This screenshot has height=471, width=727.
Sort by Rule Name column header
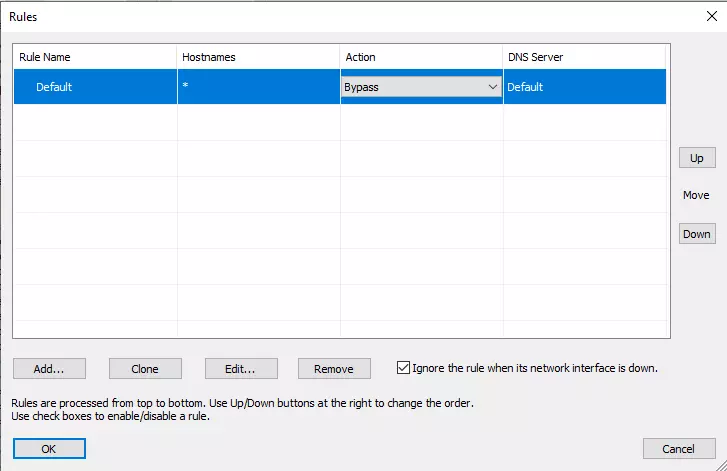[95, 57]
